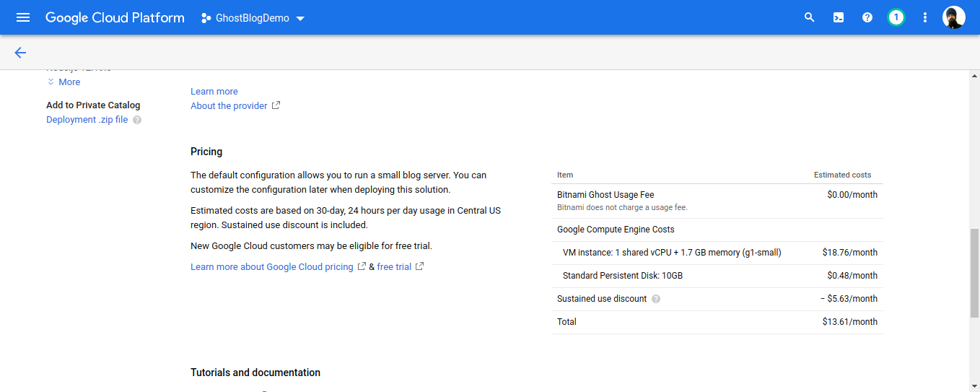Click the user account avatar
This screenshot has height=392, width=980.
[x=953, y=17]
